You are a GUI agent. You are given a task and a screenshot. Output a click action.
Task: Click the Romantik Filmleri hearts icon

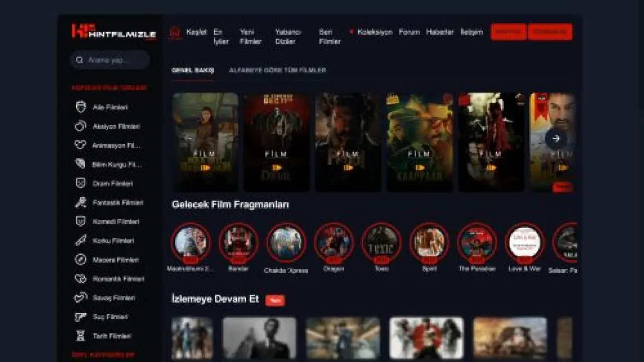(x=80, y=279)
